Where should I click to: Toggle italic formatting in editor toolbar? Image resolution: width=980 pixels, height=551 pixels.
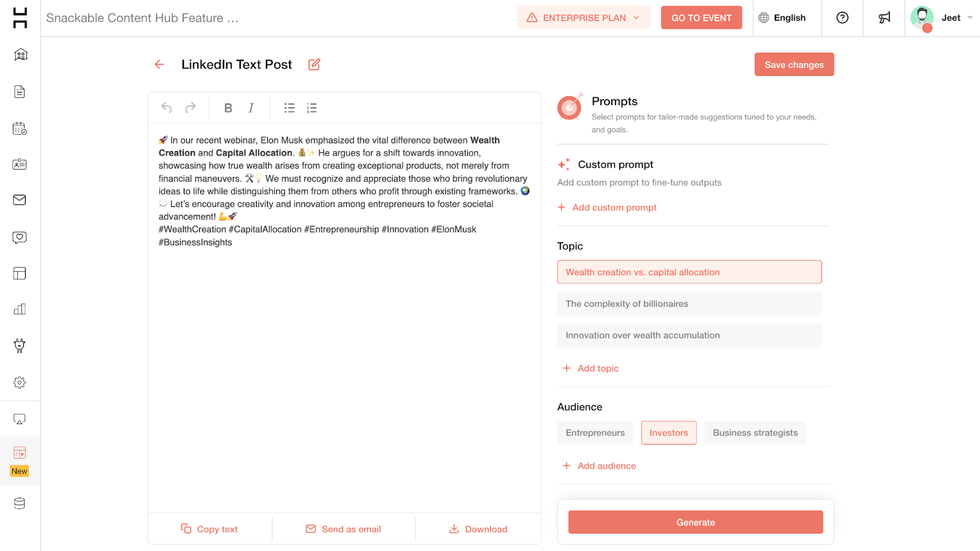(251, 108)
